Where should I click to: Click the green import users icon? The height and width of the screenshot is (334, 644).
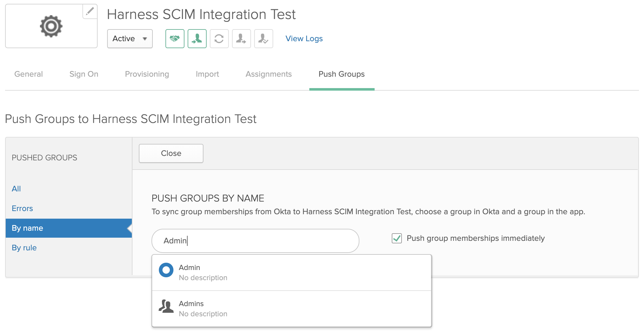pyautogui.click(x=197, y=39)
